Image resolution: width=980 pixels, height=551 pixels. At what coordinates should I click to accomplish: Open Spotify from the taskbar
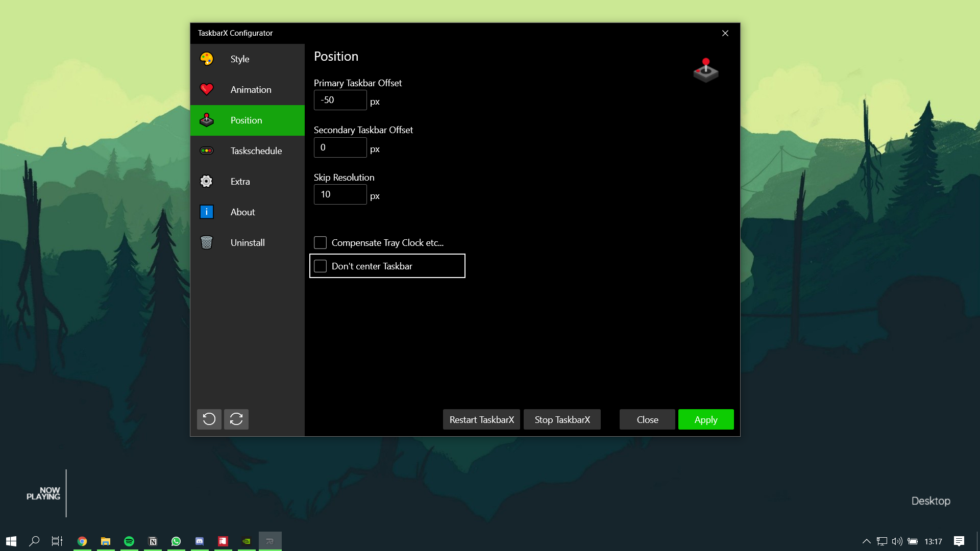coord(129,540)
